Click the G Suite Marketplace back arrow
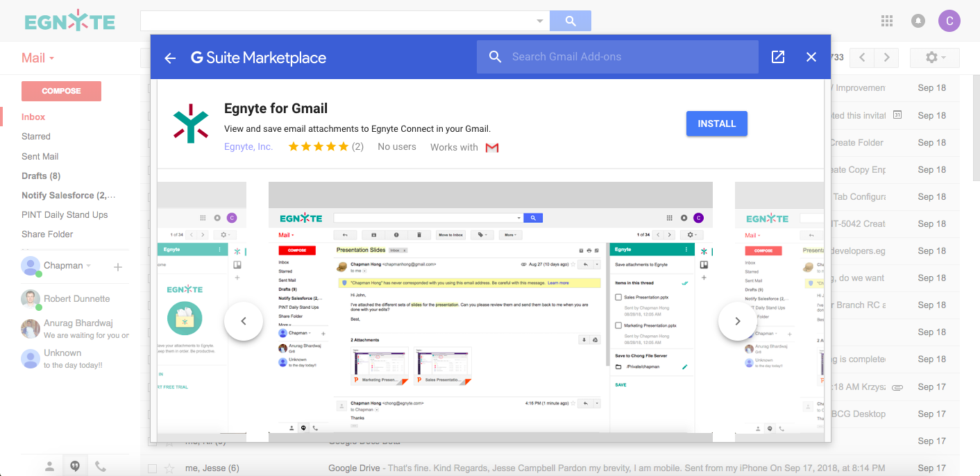 pos(170,58)
